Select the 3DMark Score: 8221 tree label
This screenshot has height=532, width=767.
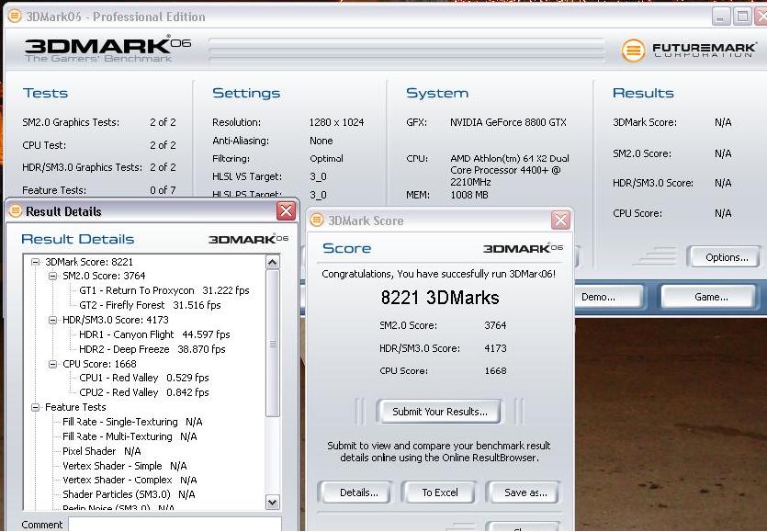[x=89, y=262]
